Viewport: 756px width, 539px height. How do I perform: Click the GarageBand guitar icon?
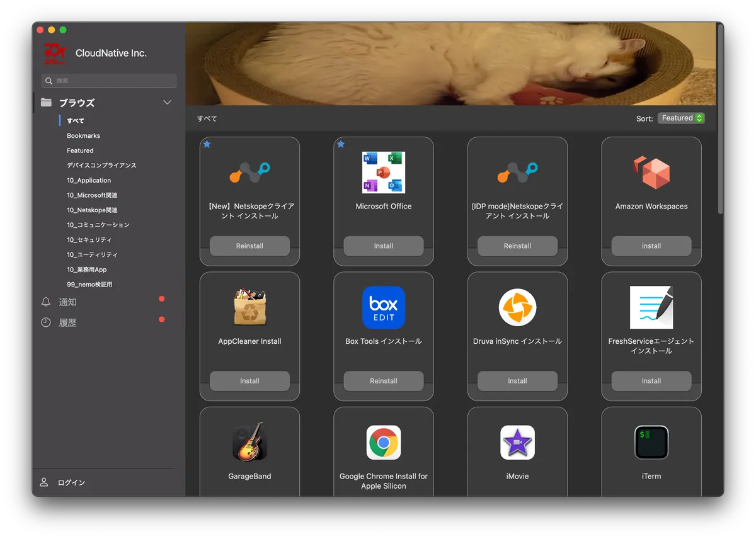click(x=249, y=442)
